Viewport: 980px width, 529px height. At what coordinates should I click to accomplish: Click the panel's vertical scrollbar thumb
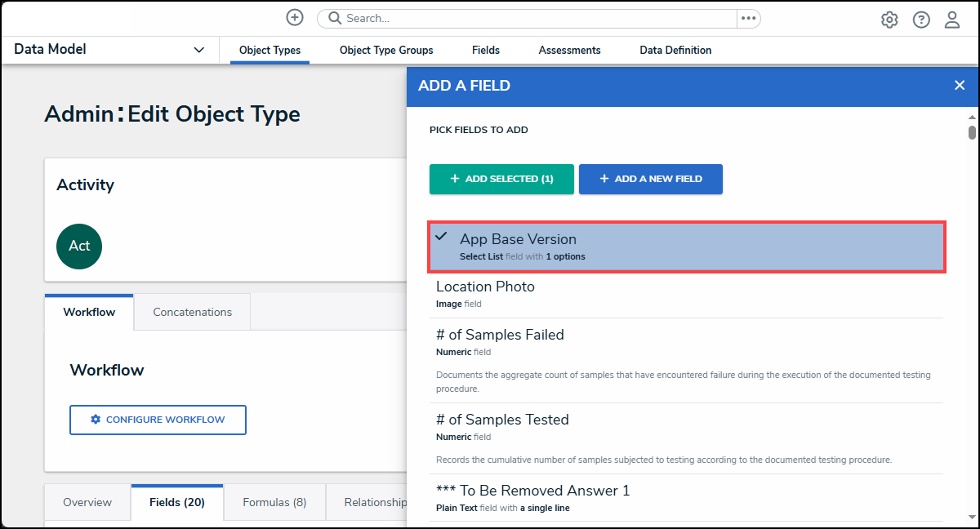click(972, 132)
